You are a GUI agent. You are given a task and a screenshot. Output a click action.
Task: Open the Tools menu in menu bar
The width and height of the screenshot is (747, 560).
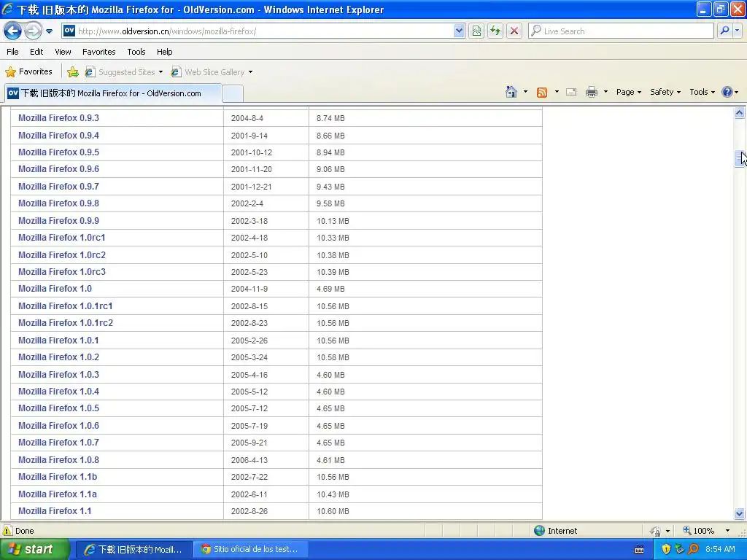point(136,52)
